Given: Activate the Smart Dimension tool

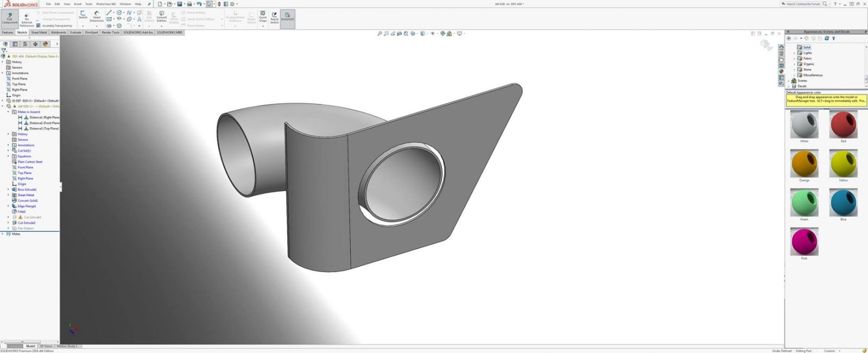Looking at the screenshot, I should tap(97, 16).
